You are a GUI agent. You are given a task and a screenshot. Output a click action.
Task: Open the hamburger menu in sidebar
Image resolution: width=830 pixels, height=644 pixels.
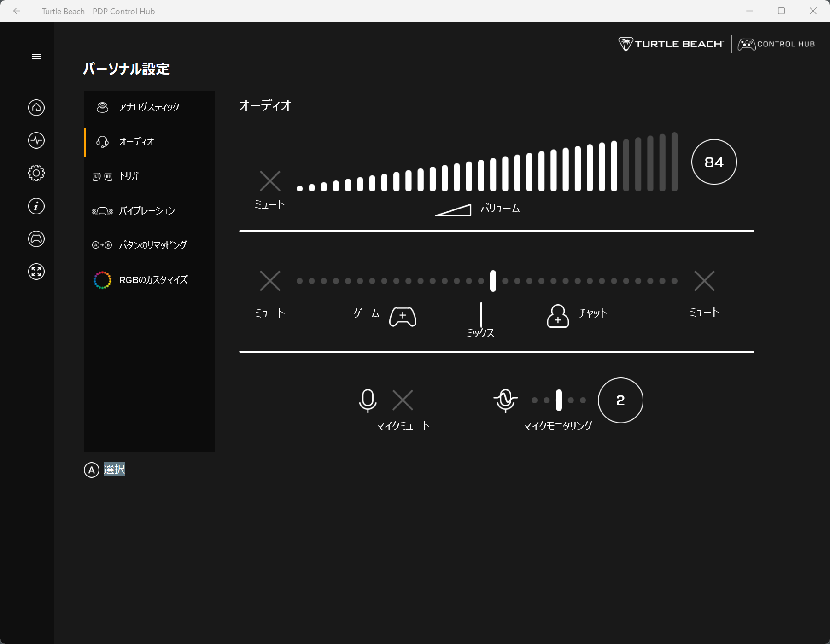pos(36,57)
